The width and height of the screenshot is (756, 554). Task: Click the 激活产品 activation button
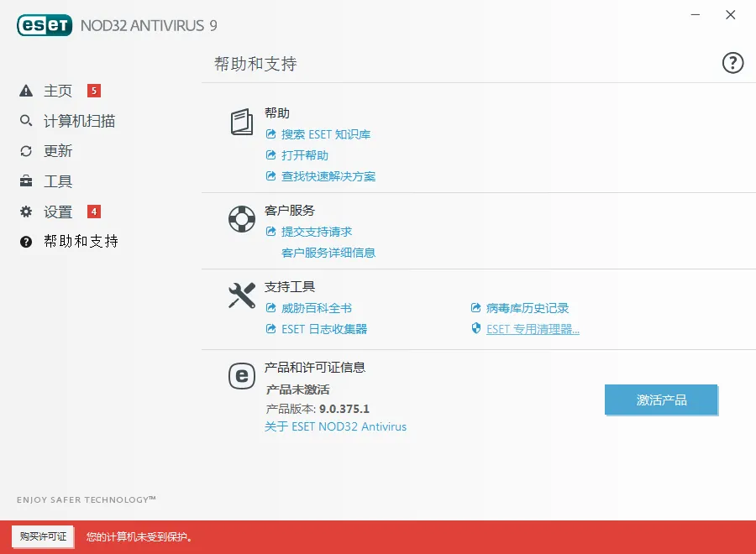tap(661, 400)
